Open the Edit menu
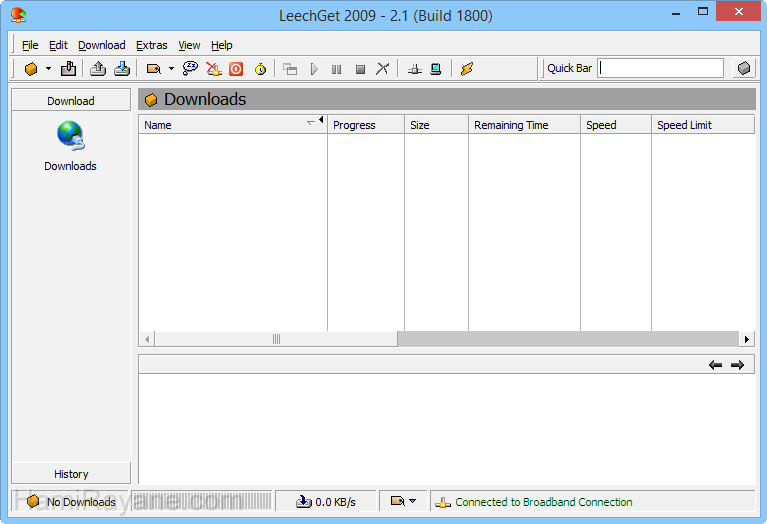 (x=58, y=45)
